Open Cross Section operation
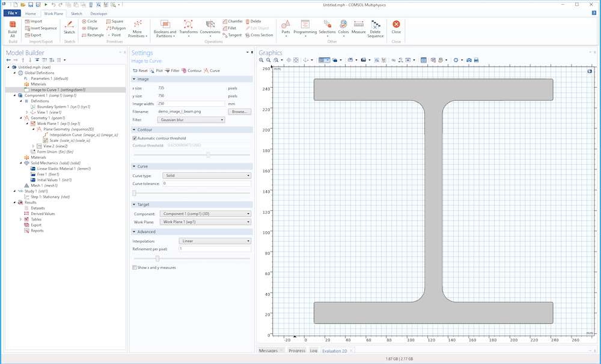 [259, 35]
